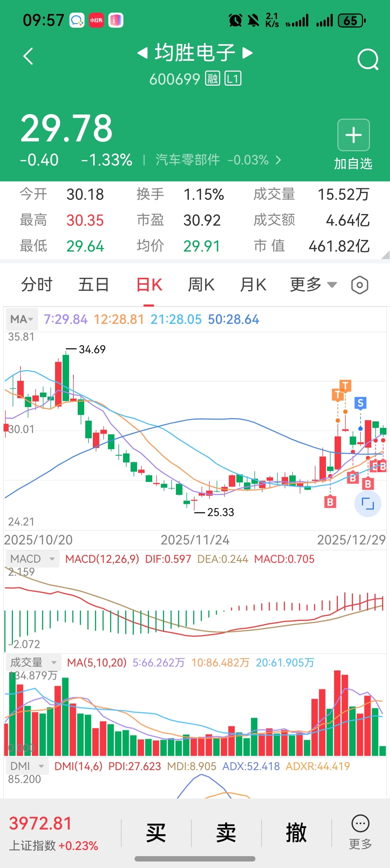The width and height of the screenshot is (390, 868).
Task: Add stock via plus watchlist button
Action: click(x=353, y=135)
